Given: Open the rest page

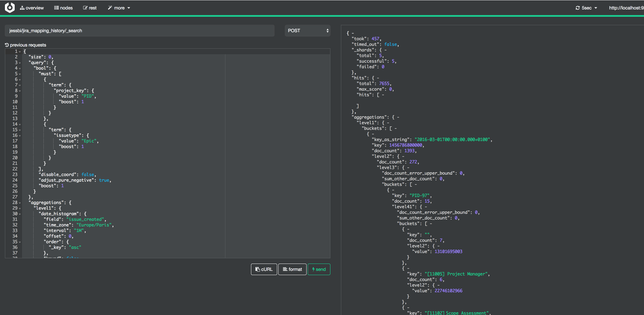Looking at the screenshot, I should pyautogui.click(x=90, y=8).
